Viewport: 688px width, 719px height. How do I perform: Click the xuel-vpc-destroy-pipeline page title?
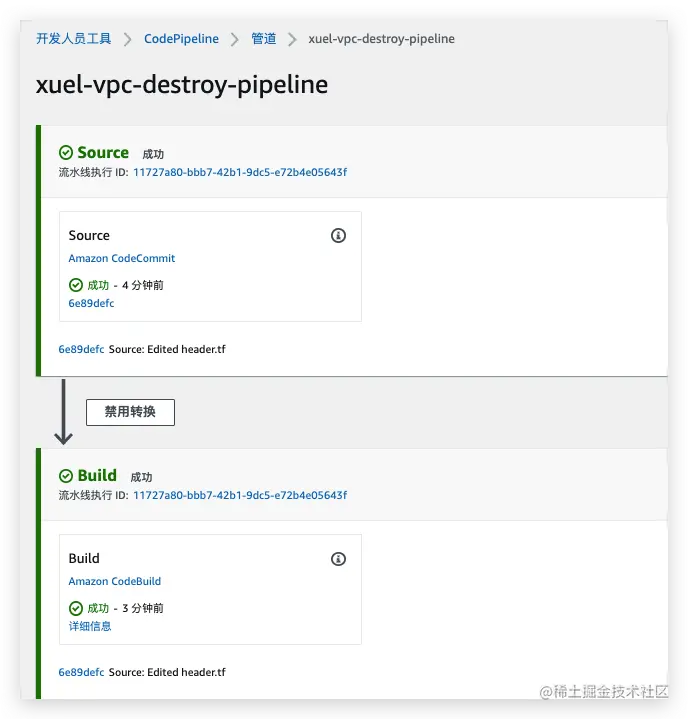pos(182,85)
